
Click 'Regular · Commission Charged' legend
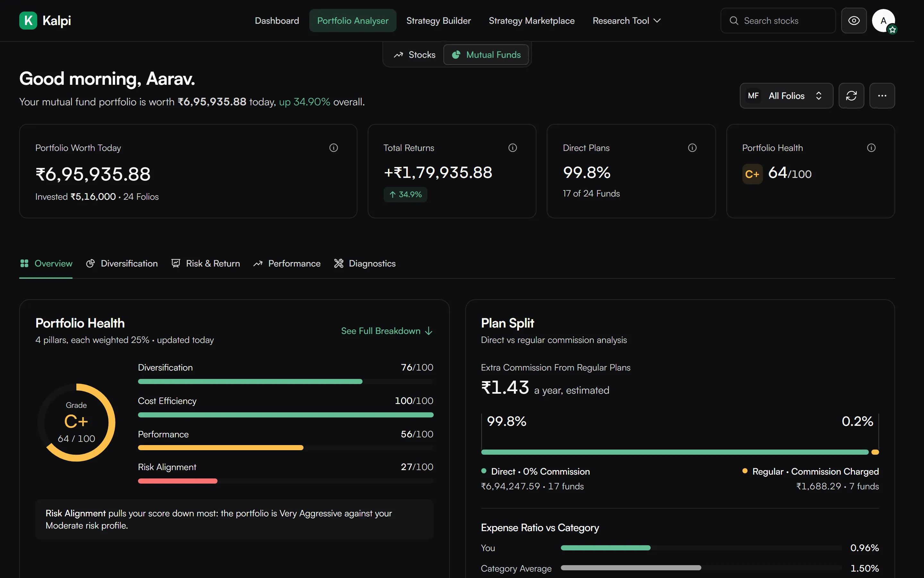(x=811, y=471)
